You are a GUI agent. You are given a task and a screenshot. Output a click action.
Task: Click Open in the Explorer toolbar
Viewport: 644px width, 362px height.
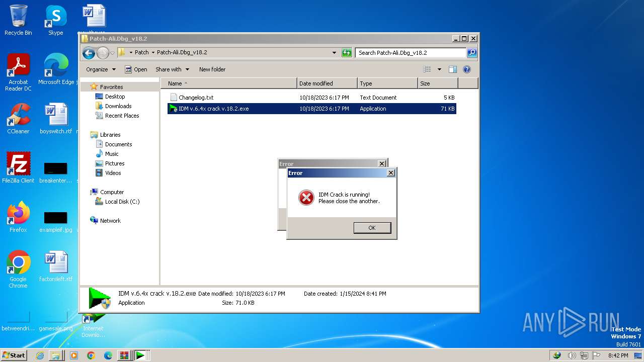[136, 69]
